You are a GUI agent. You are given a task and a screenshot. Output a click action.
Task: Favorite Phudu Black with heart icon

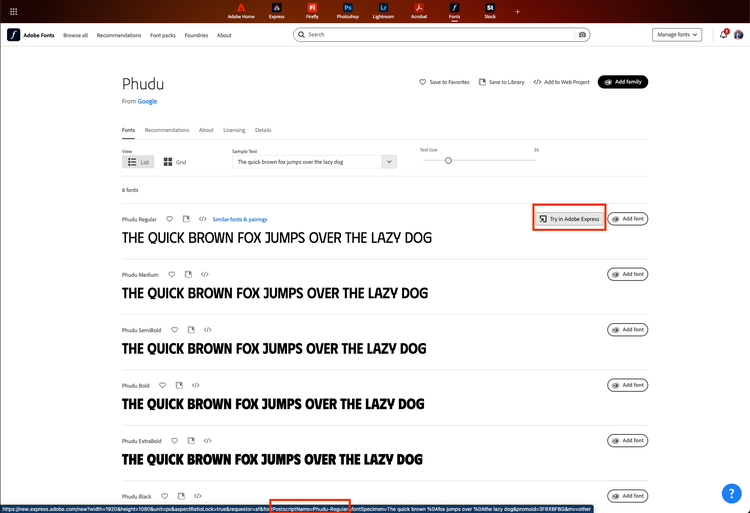click(164, 496)
